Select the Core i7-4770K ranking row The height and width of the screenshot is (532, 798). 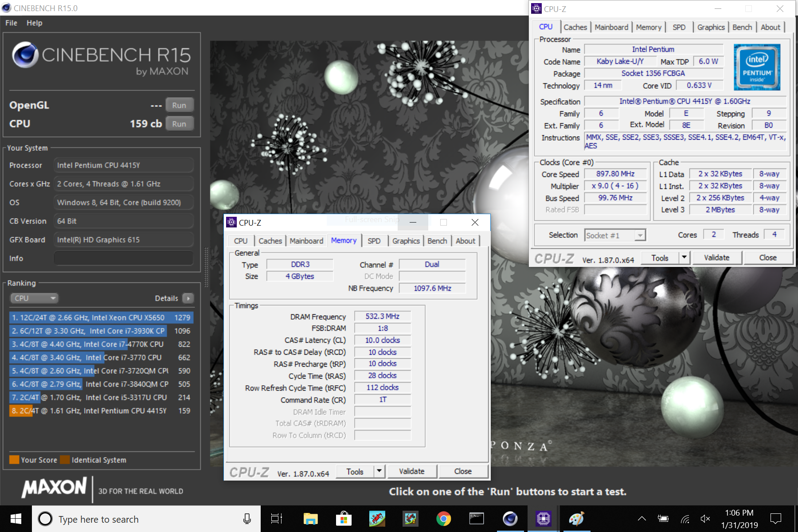pyautogui.click(x=101, y=344)
